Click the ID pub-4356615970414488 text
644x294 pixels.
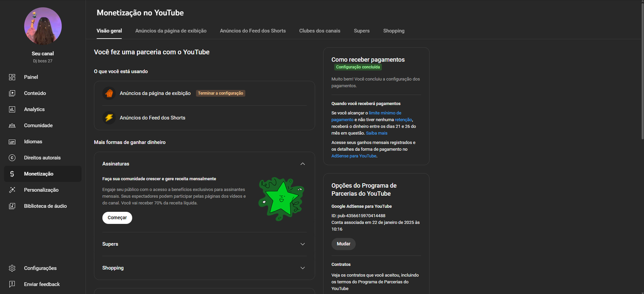(x=358, y=216)
